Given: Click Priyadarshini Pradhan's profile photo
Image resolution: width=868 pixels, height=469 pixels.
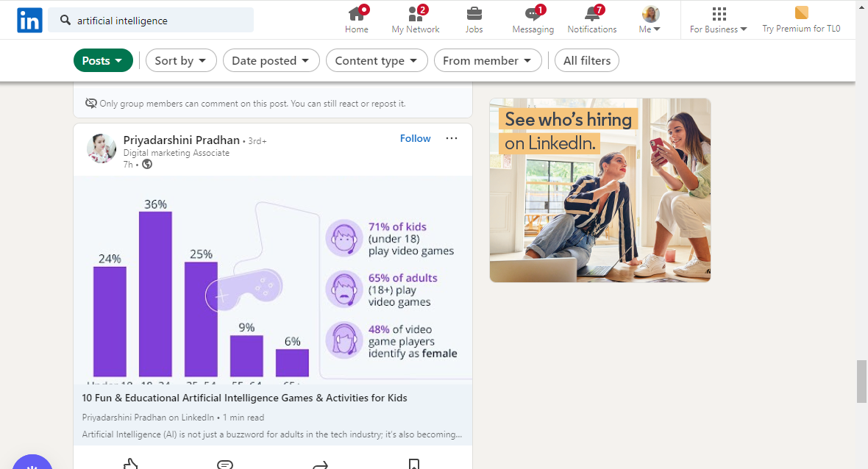Looking at the screenshot, I should click(x=102, y=148).
